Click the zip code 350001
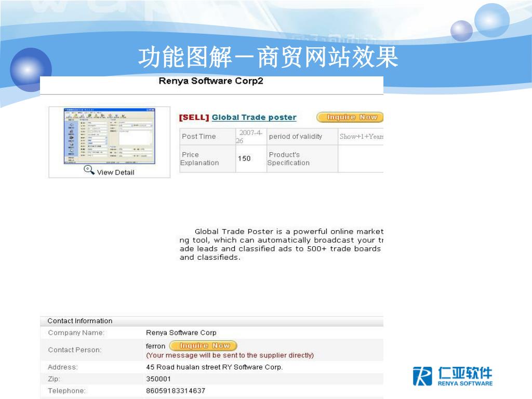The width and height of the screenshot is (532, 399). coord(158,379)
